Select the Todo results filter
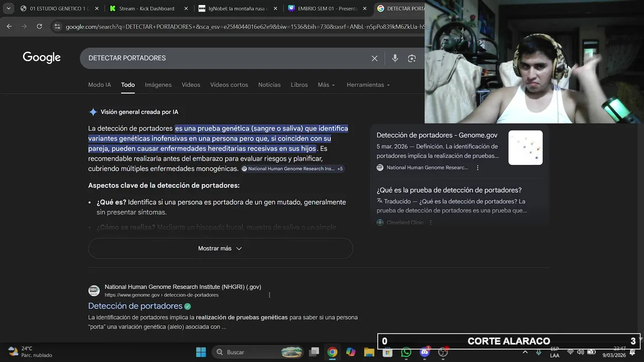The image size is (644, 362). tap(128, 85)
